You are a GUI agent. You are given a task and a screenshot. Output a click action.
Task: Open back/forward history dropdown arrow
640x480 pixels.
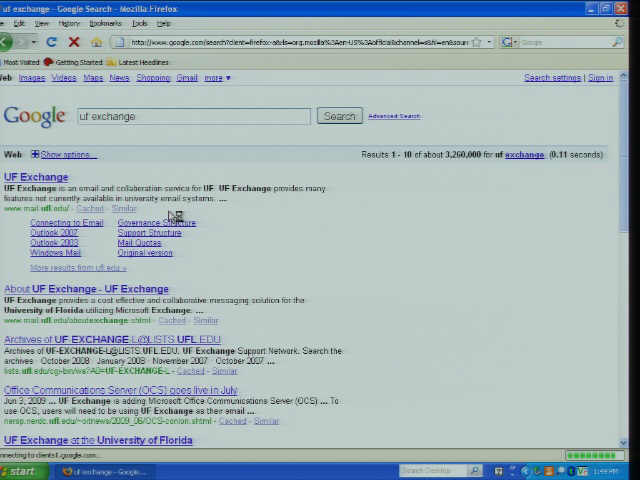[34, 42]
